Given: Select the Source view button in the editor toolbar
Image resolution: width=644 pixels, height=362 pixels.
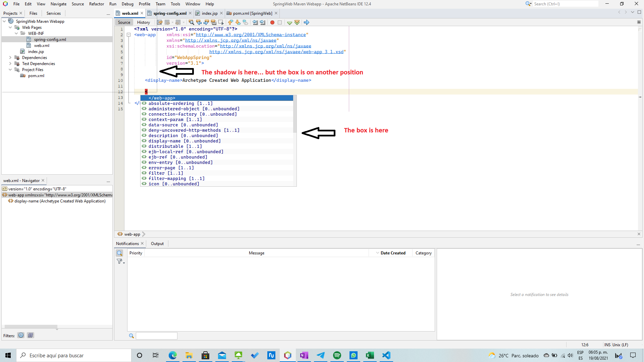Looking at the screenshot, I should [x=124, y=22].
